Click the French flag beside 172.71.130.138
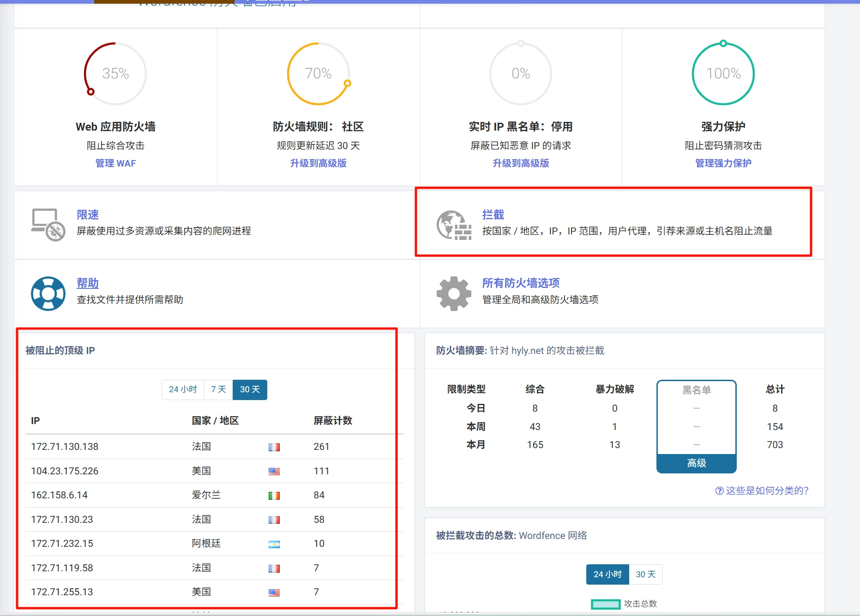Image resolution: width=860 pixels, height=616 pixels. coord(274,447)
